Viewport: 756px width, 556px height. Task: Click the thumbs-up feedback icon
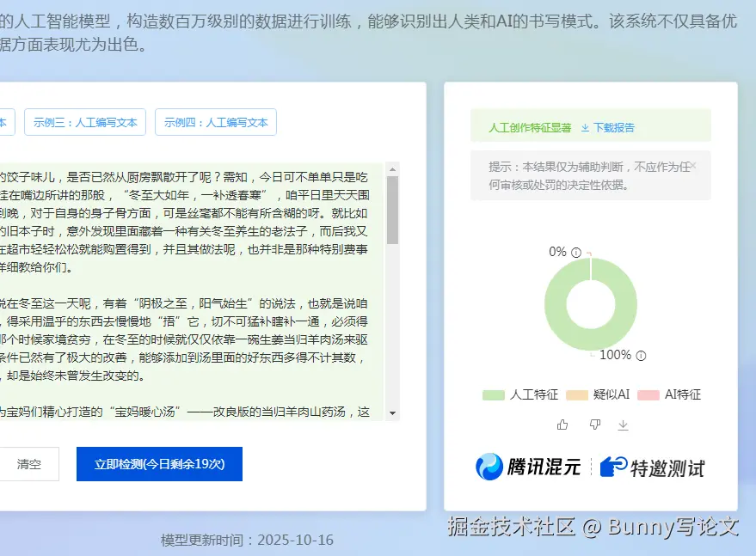[x=562, y=425]
